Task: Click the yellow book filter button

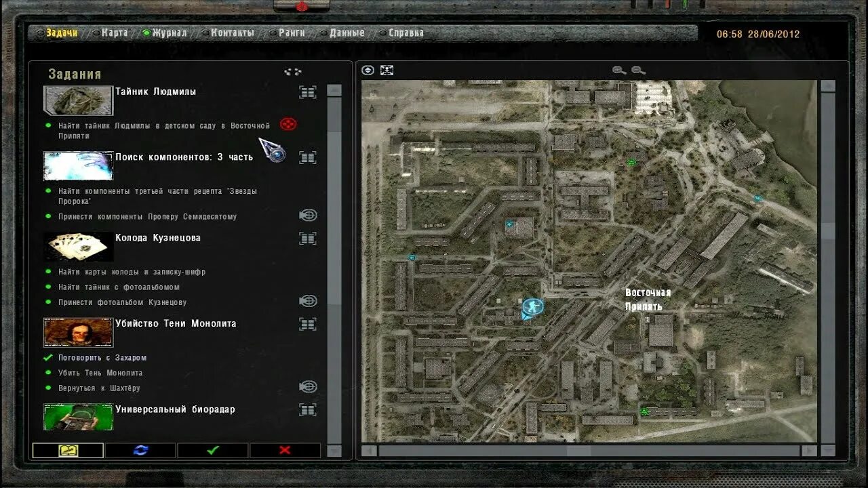Action: coord(68,450)
